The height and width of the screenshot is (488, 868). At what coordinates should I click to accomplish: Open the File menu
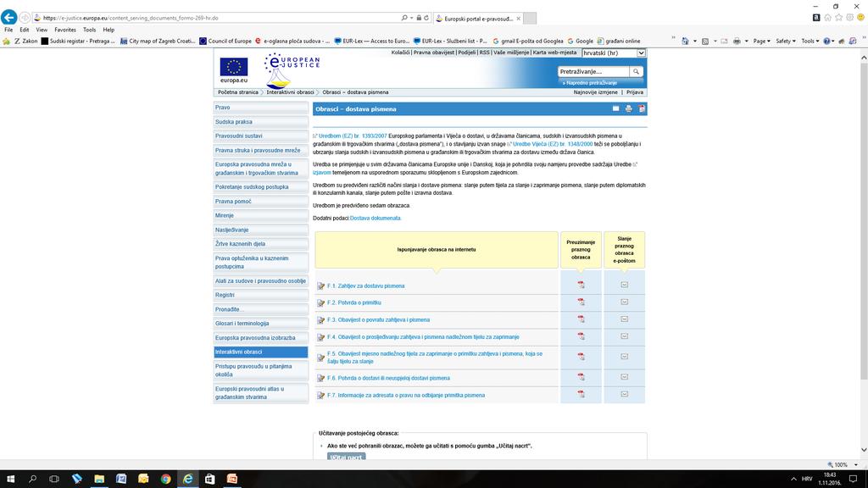[x=8, y=30]
